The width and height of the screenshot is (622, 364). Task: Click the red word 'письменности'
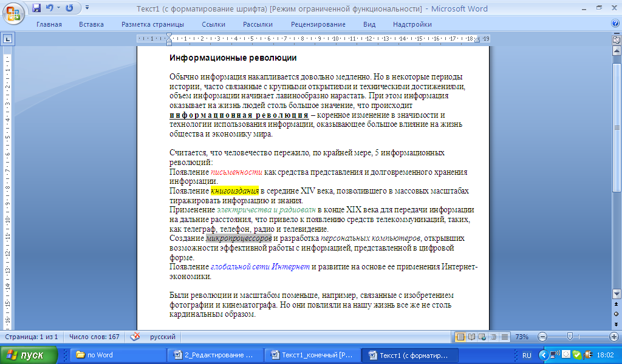[x=236, y=172]
